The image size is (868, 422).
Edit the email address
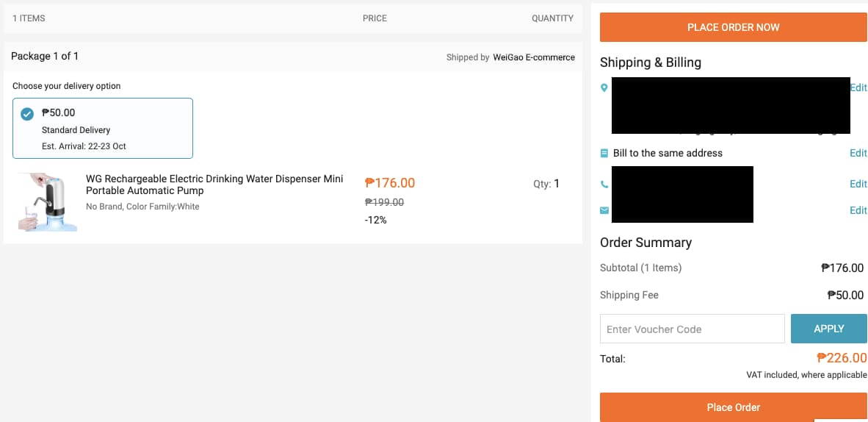pos(858,210)
